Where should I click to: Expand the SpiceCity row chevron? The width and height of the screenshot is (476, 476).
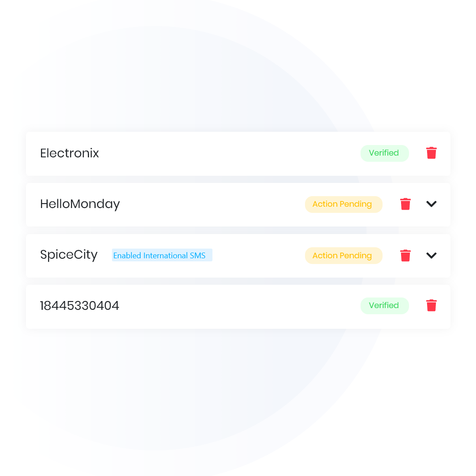click(x=431, y=255)
